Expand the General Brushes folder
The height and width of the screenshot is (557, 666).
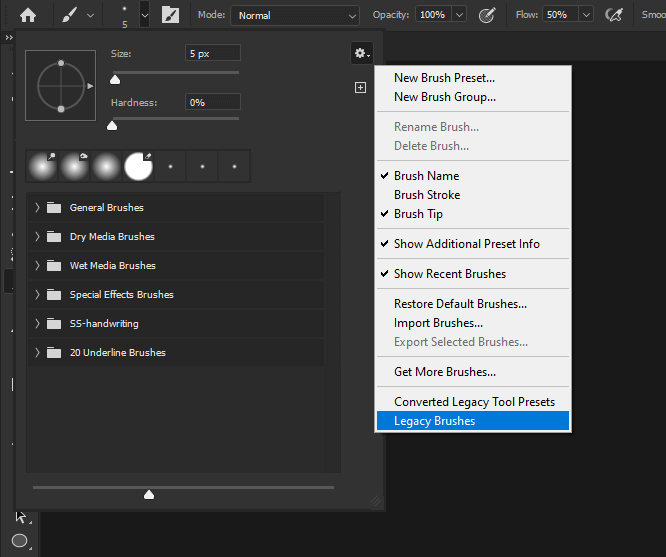[x=38, y=208]
